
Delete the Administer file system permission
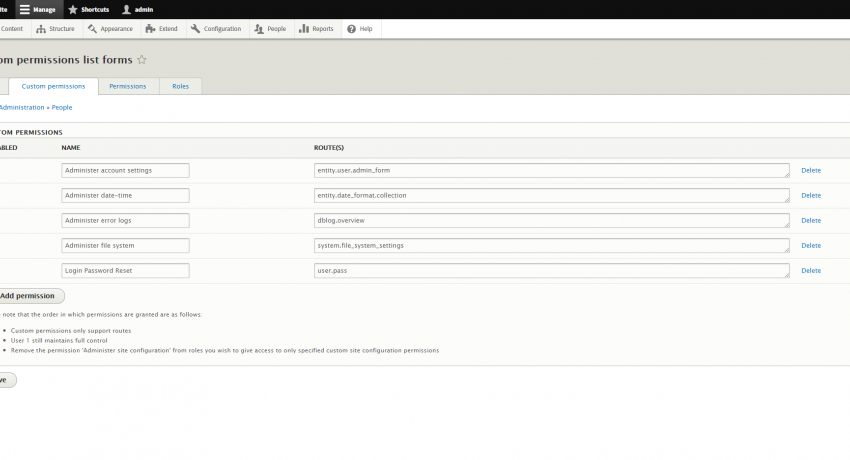pyautogui.click(x=811, y=245)
